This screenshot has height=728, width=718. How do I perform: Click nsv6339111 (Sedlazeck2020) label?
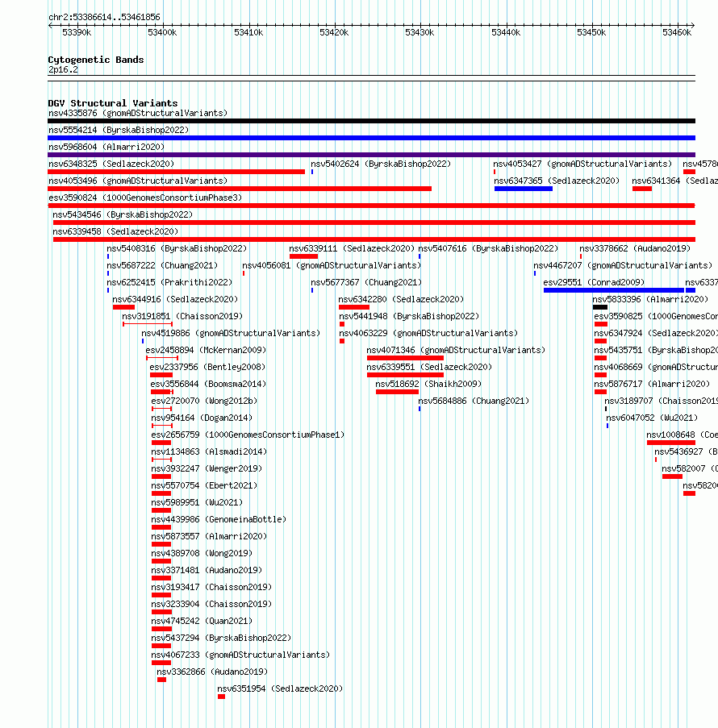[x=352, y=249]
